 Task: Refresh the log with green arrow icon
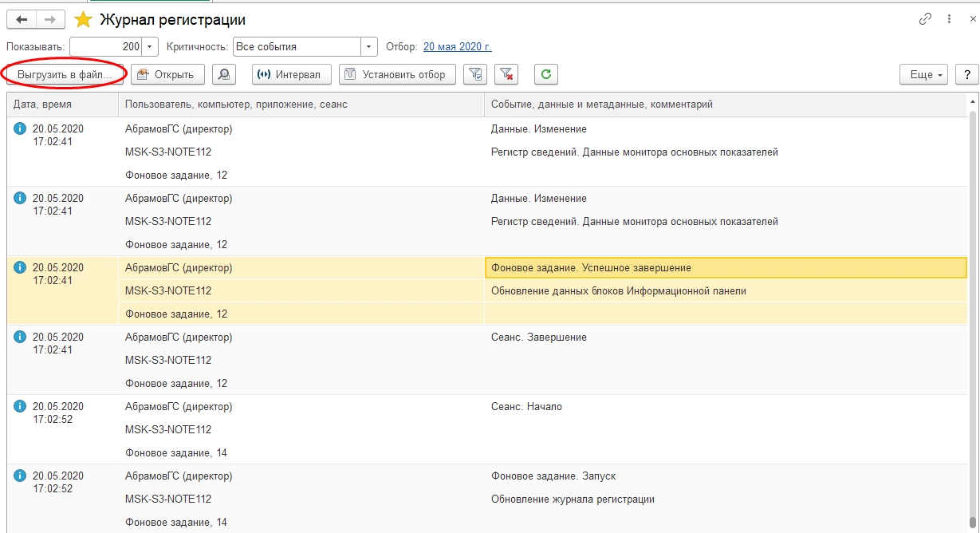coord(546,74)
